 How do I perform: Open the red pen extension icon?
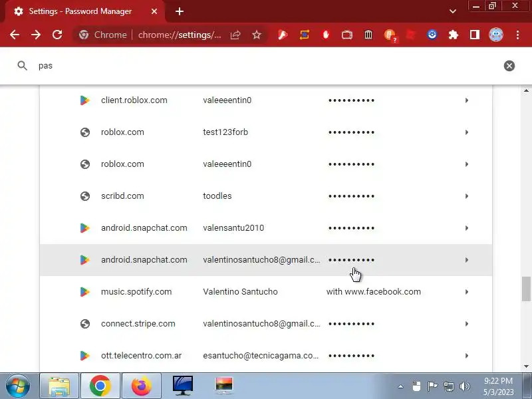click(x=283, y=35)
